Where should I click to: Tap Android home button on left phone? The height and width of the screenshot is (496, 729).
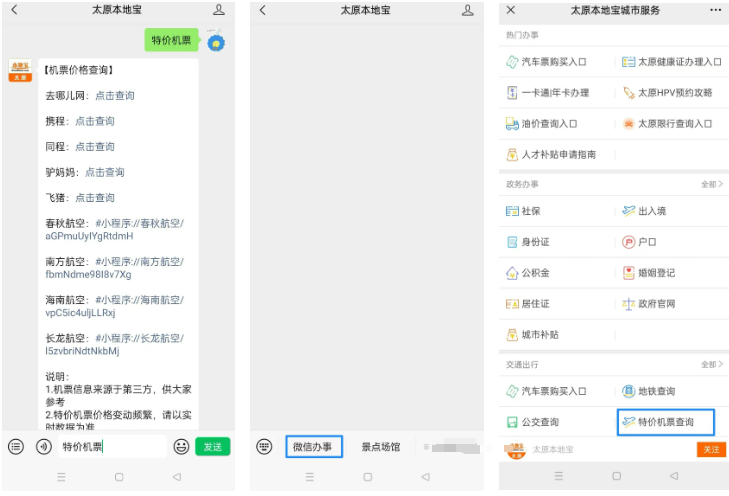[119, 477]
